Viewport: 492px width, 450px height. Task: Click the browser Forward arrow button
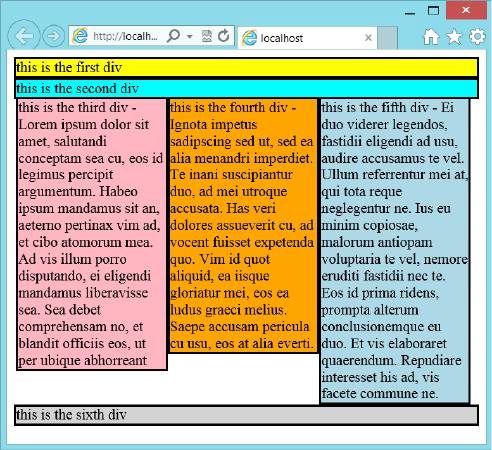[53, 36]
